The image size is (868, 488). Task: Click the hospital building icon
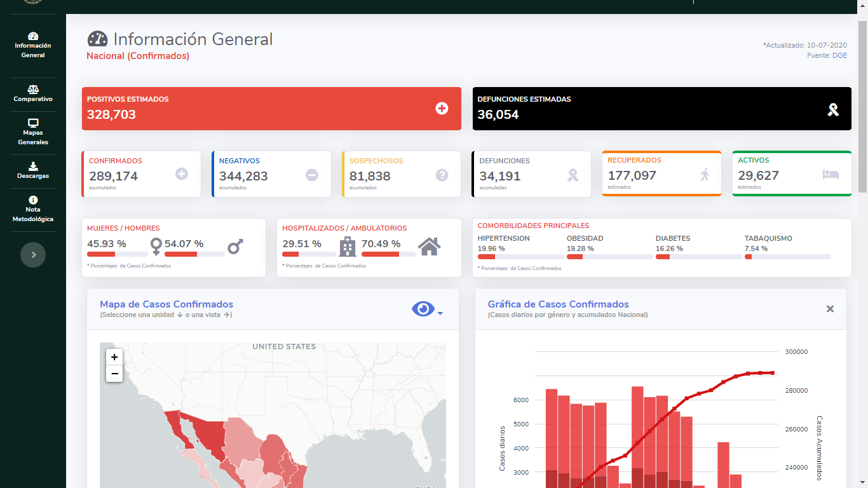[x=347, y=246]
